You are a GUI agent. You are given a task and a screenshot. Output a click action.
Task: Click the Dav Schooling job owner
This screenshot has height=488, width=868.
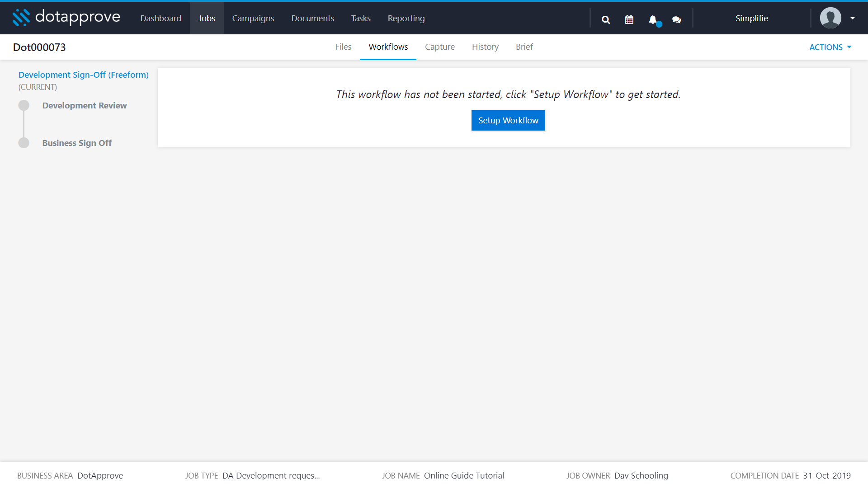(641, 475)
